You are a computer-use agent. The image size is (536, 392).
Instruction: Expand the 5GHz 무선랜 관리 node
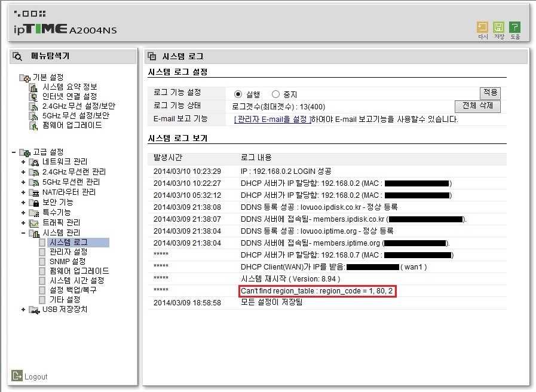point(23,182)
